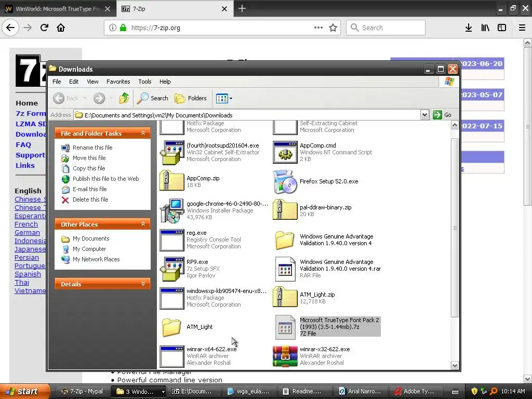532x399 pixels.
Task: Bookmark this page with the star
Action: click(x=333, y=28)
